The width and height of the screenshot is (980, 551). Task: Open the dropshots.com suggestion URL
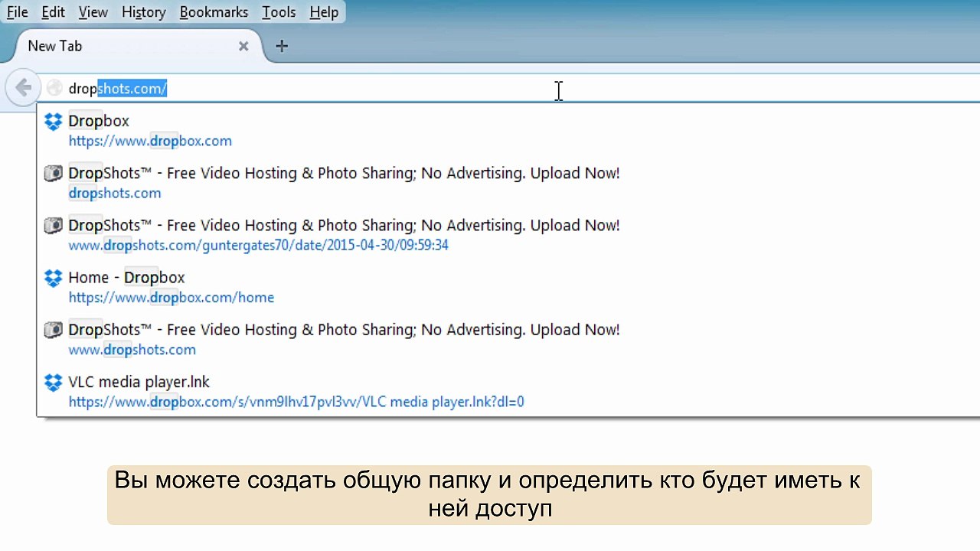(x=115, y=193)
